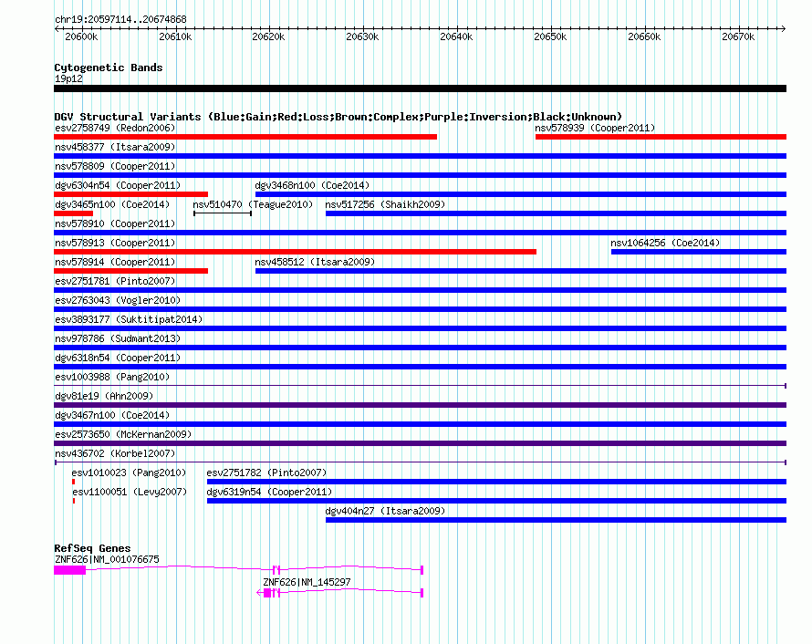
Task: Click the esv2751782 (Pinto2007) label
Action: click(x=266, y=473)
